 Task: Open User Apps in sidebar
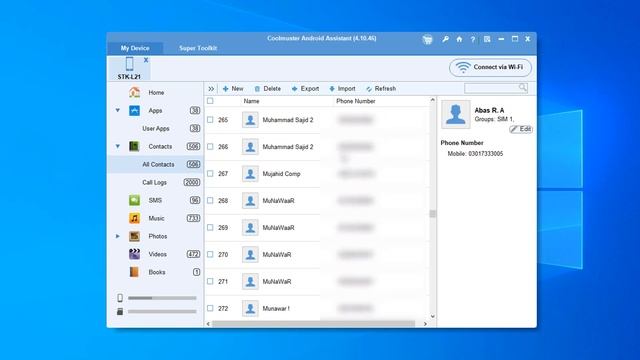(x=156, y=128)
